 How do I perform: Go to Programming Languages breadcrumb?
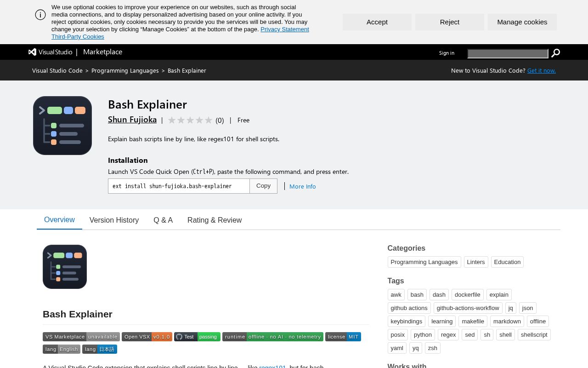click(x=125, y=70)
